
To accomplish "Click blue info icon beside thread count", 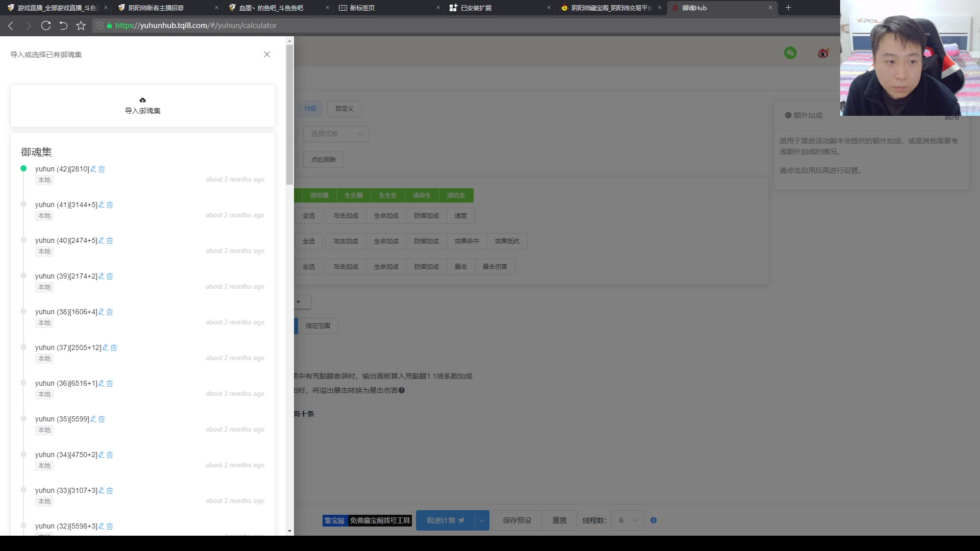I will [x=653, y=520].
